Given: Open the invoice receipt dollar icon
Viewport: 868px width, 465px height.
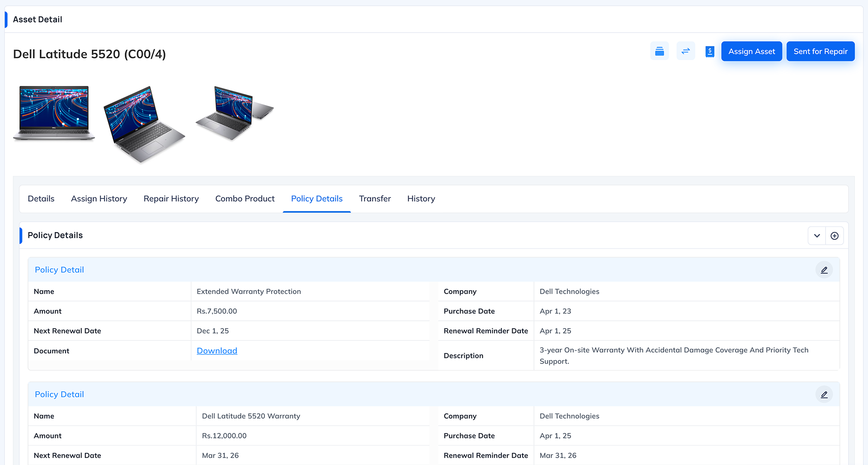Looking at the screenshot, I should 709,52.
